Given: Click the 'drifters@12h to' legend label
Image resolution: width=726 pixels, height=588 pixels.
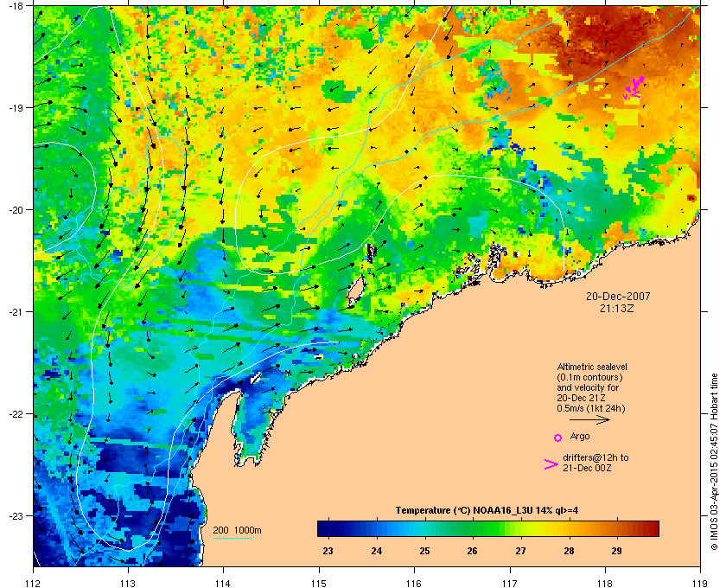Looking at the screenshot, I should 595,457.
